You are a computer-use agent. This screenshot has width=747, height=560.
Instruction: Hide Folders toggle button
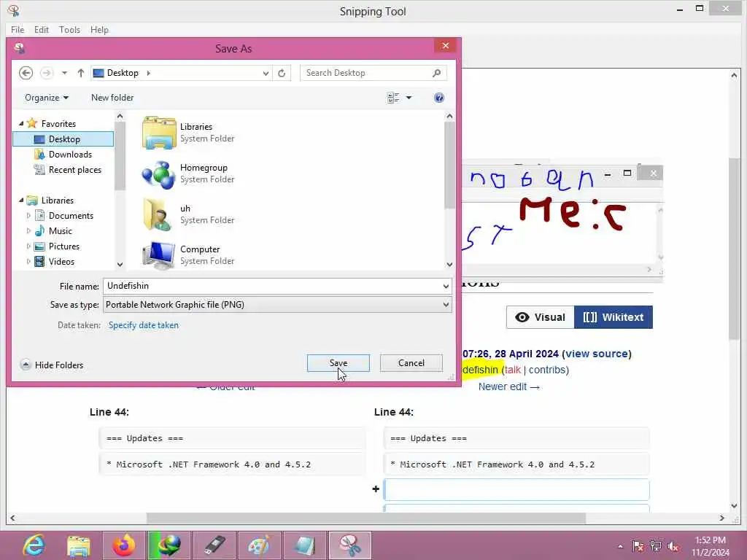tap(52, 365)
